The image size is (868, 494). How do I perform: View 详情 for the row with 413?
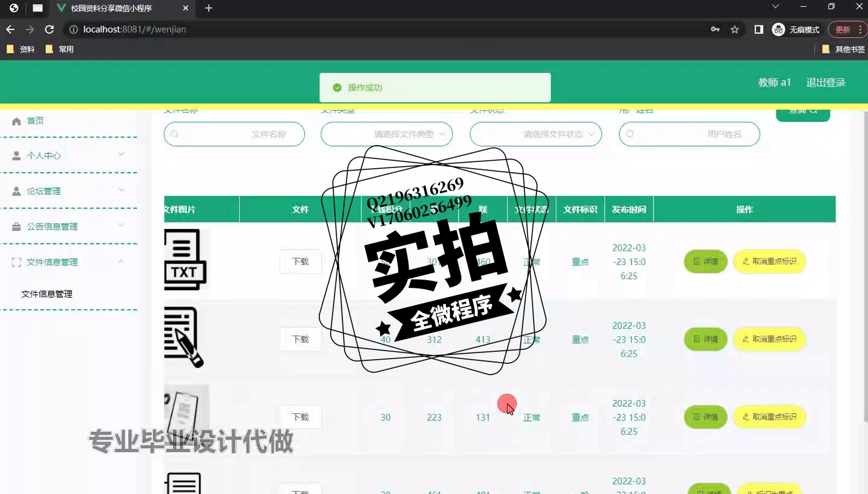pos(706,339)
